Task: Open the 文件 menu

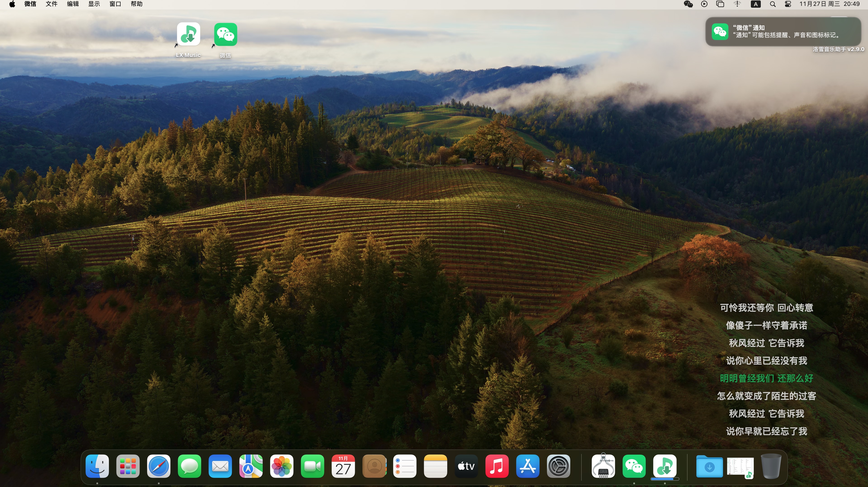Action: point(52,4)
